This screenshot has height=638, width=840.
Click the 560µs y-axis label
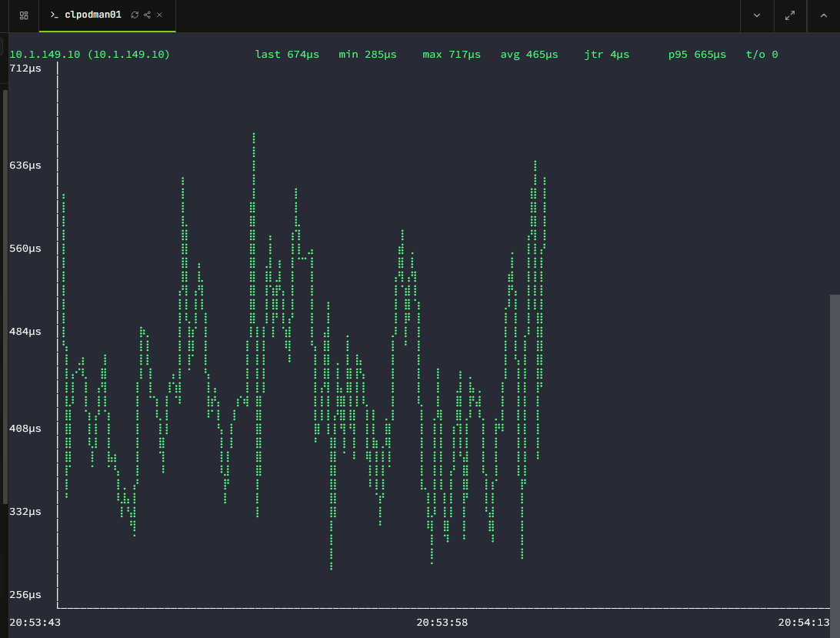[25, 249]
